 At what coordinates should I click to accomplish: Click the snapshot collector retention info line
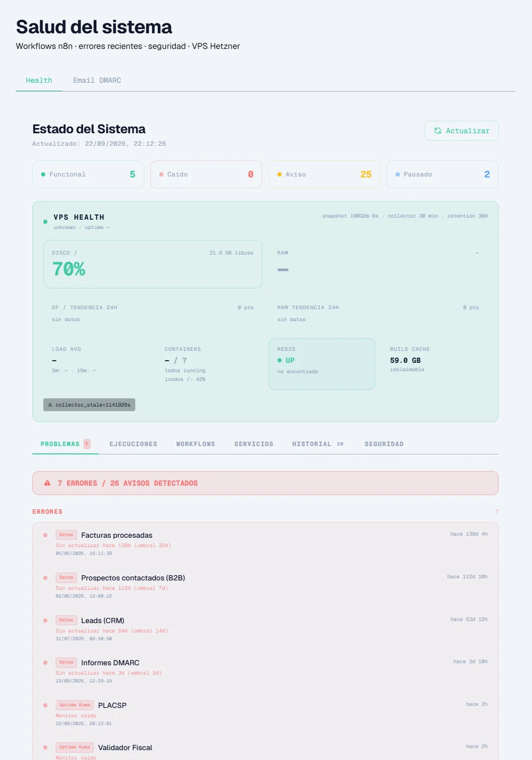click(x=405, y=216)
